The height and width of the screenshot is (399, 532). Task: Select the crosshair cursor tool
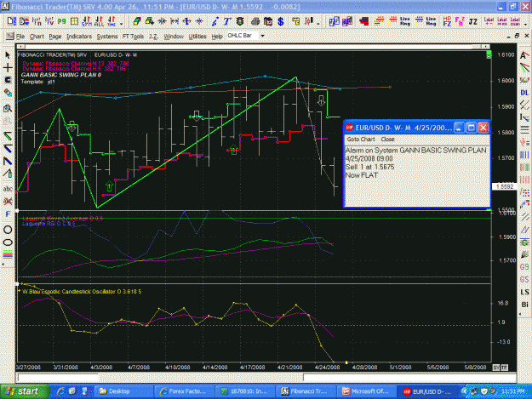coord(8,68)
